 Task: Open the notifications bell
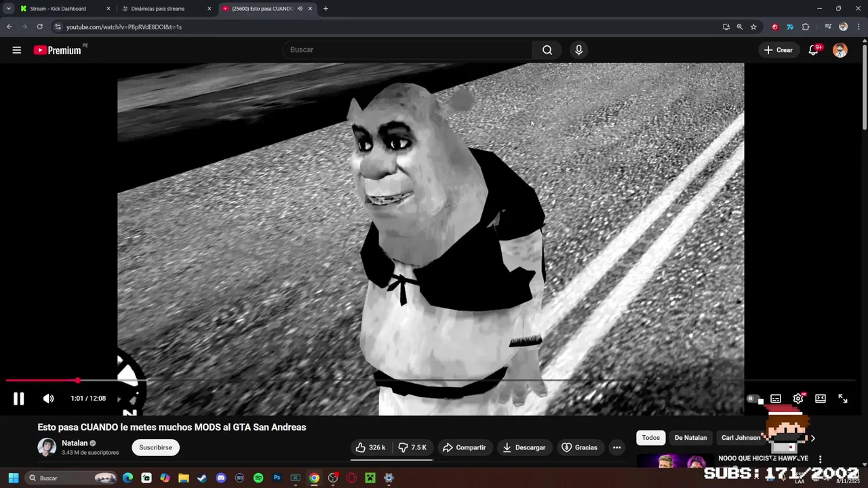coord(814,50)
